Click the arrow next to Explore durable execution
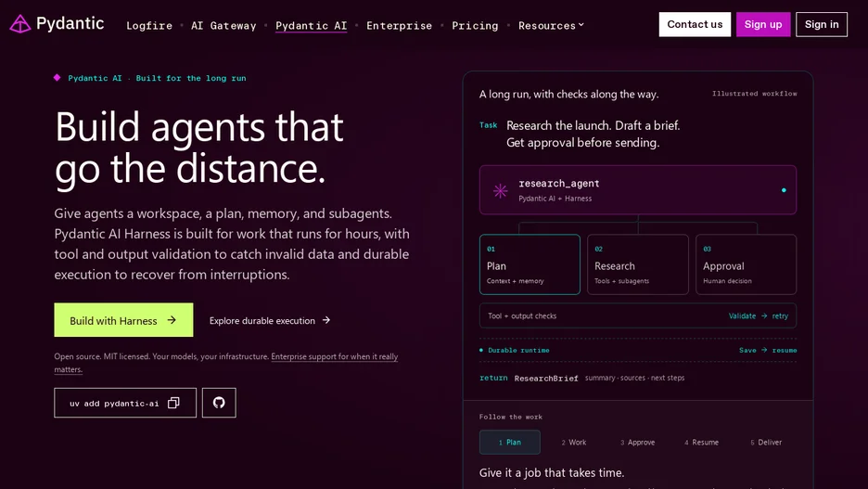The width and height of the screenshot is (868, 489). pos(326,320)
